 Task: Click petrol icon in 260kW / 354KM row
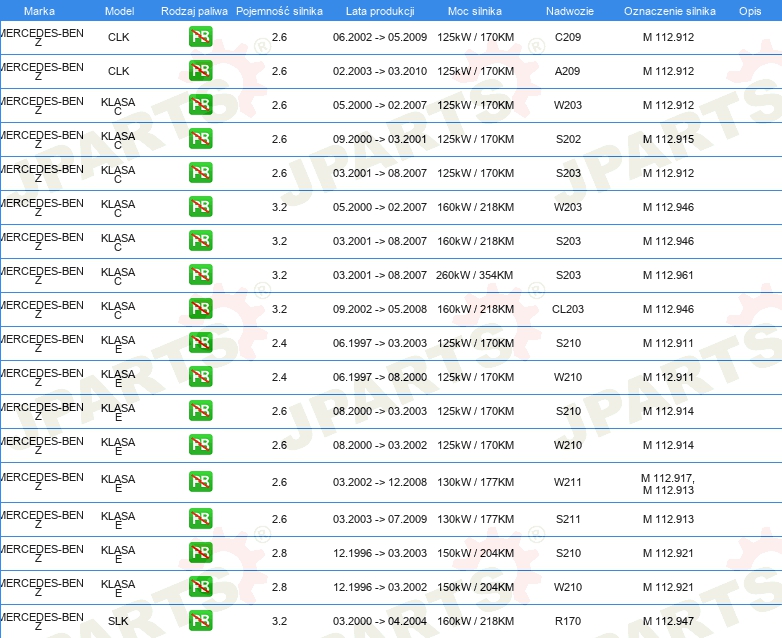tap(200, 275)
